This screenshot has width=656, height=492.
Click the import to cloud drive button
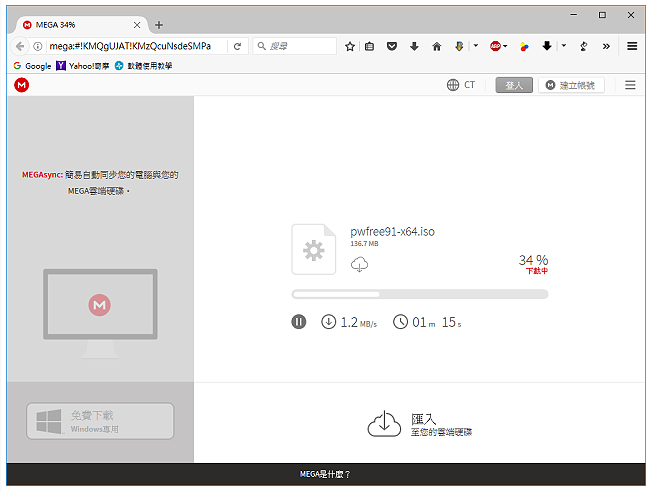pos(420,424)
